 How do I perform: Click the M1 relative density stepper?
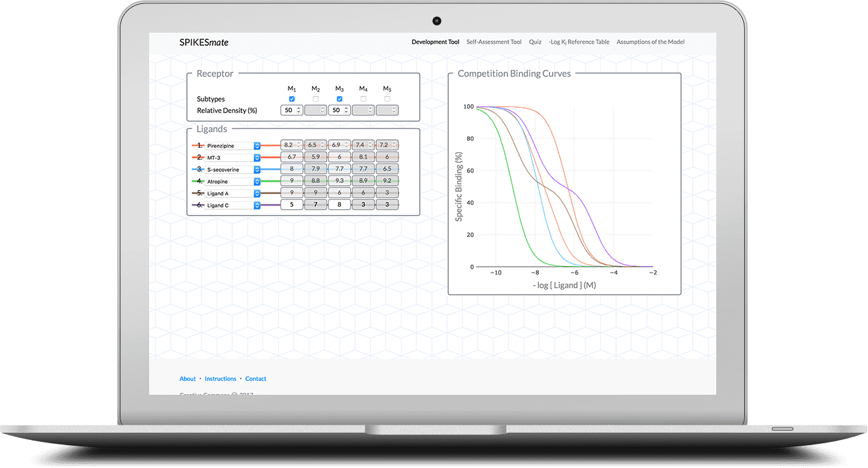tap(299, 110)
